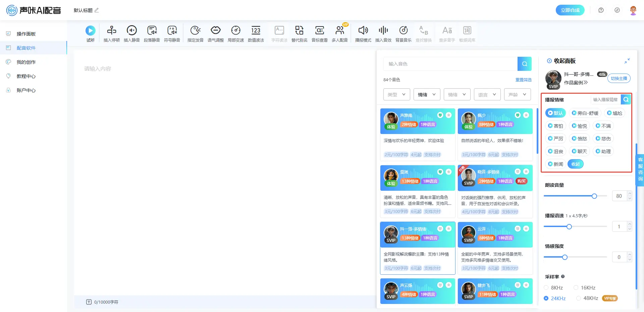
Task: Open the 指定发音 pronunciation tool
Action: 195,31
